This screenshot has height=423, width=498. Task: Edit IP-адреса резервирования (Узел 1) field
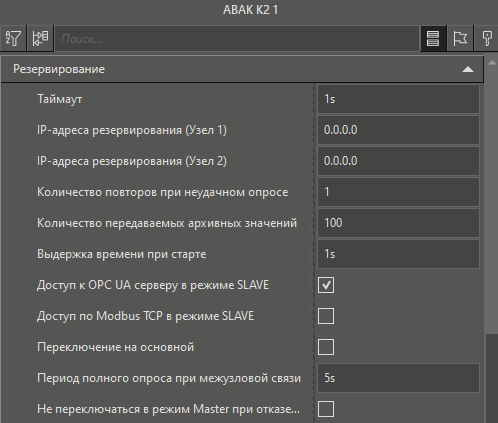398,130
